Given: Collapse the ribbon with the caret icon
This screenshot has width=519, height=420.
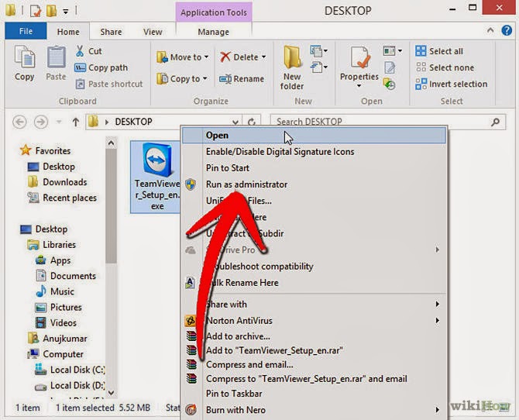Looking at the screenshot, I should click(x=490, y=30).
